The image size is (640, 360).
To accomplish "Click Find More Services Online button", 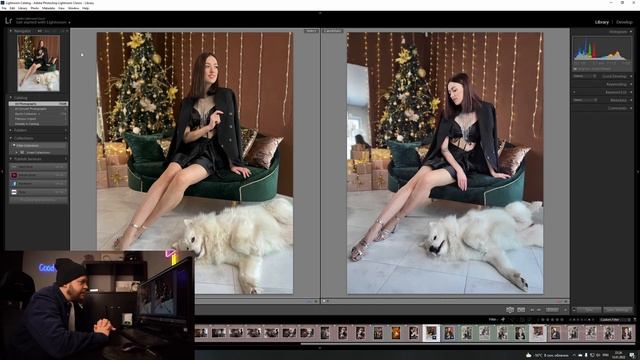I will (x=38, y=200).
